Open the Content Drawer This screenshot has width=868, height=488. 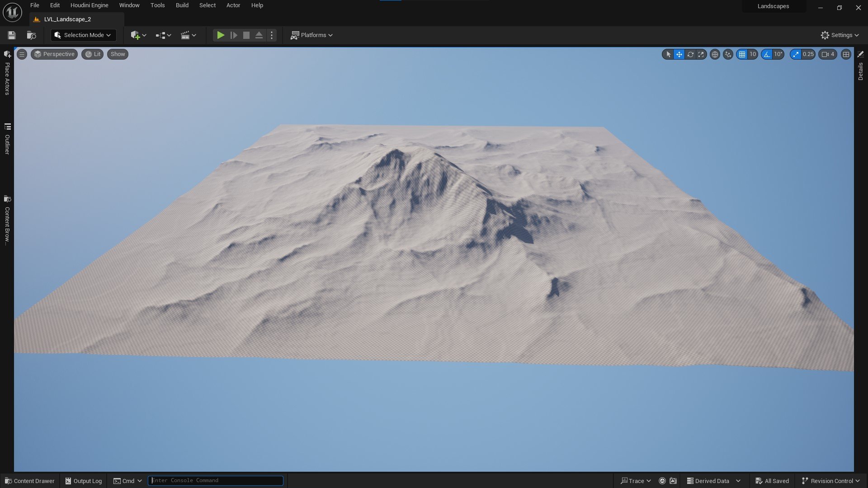pyautogui.click(x=30, y=481)
